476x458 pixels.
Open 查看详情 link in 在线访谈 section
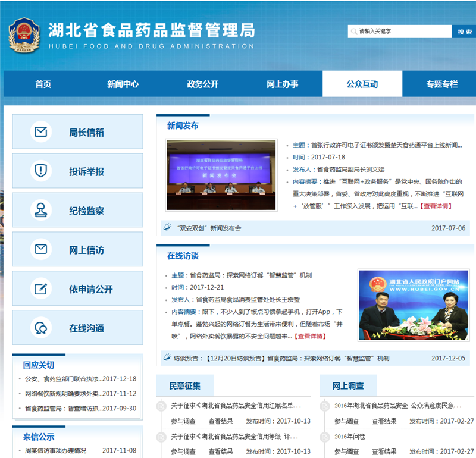(310, 336)
